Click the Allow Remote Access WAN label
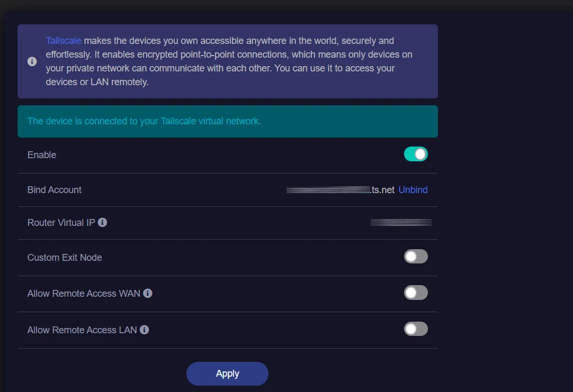573x392 pixels. pos(84,294)
